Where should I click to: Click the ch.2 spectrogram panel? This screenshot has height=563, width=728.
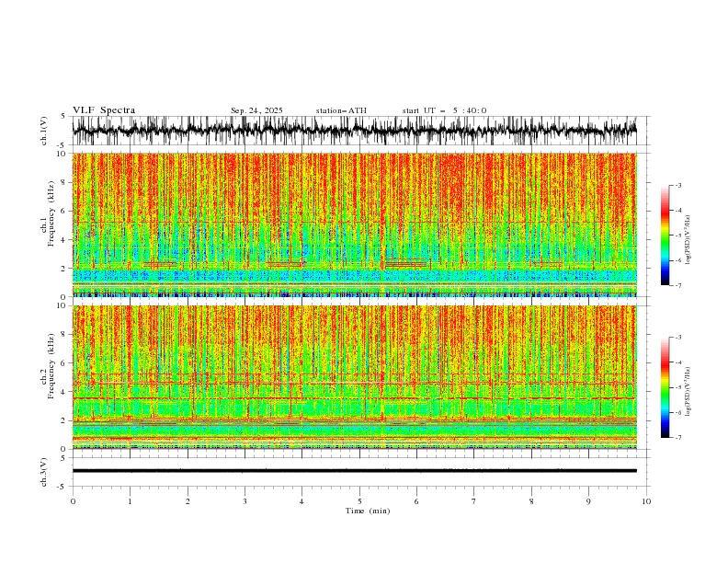pyautogui.click(x=354, y=377)
